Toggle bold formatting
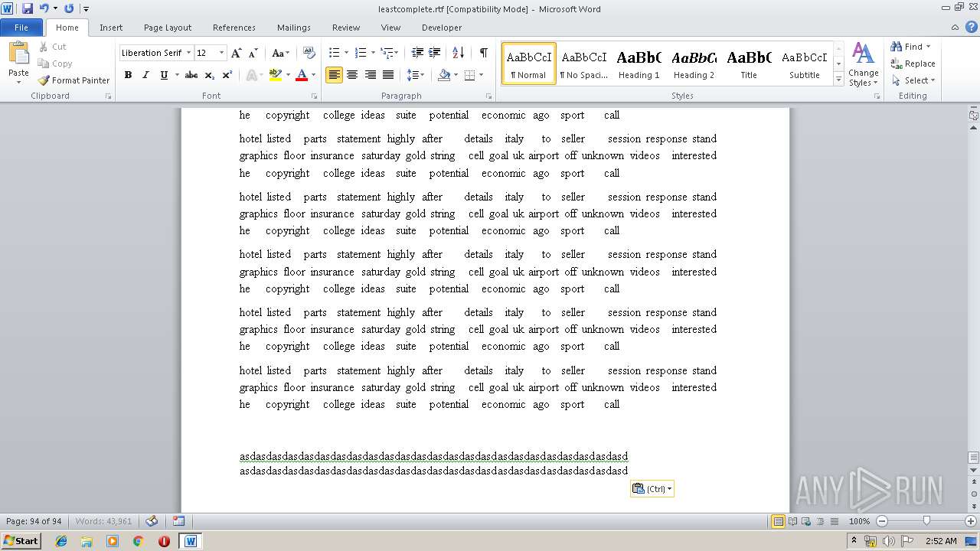Image resolution: width=980 pixels, height=551 pixels. coord(128,75)
